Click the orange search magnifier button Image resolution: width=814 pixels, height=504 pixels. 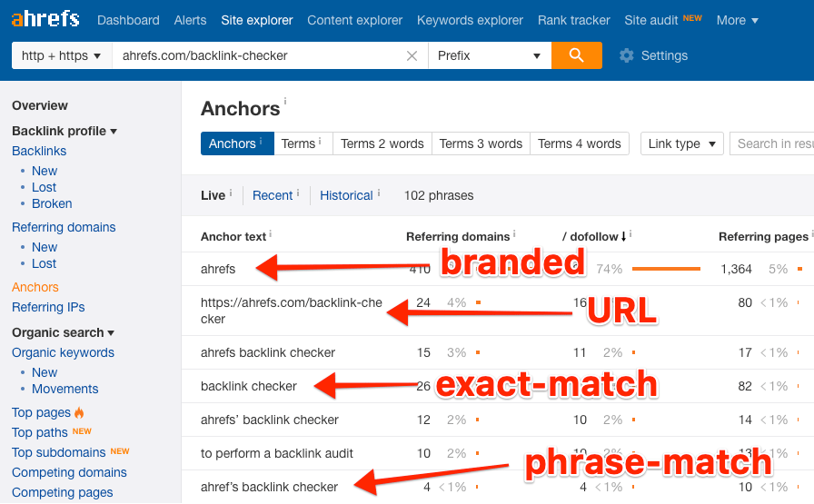point(576,55)
